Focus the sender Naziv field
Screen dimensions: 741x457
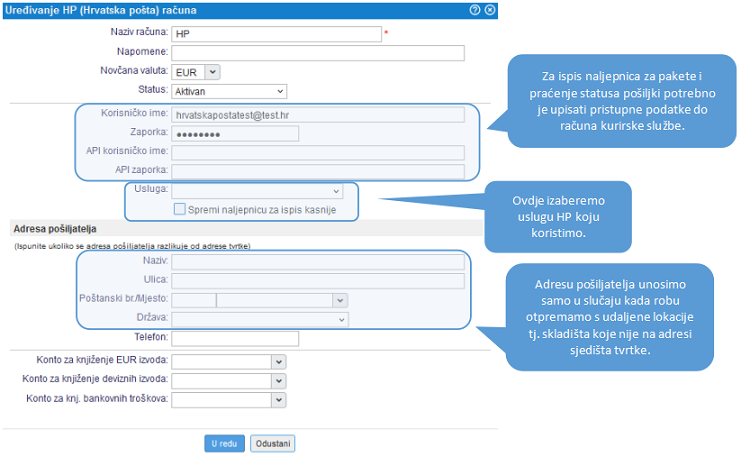318,262
